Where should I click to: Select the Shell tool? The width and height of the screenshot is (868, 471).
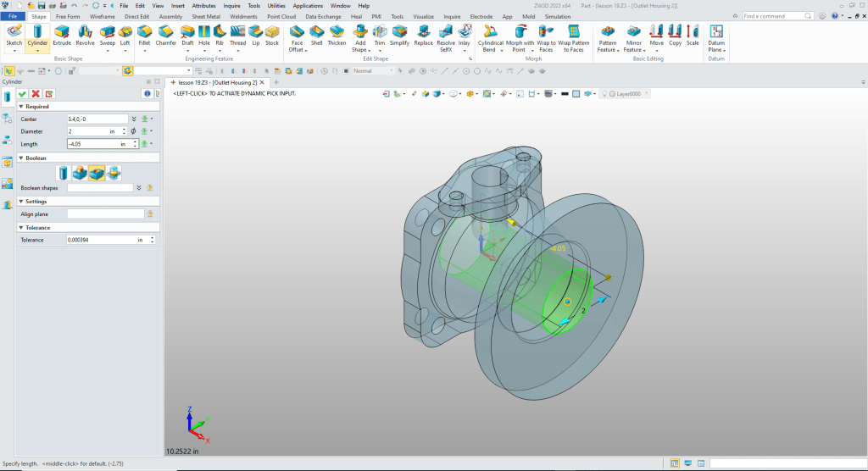(316, 34)
